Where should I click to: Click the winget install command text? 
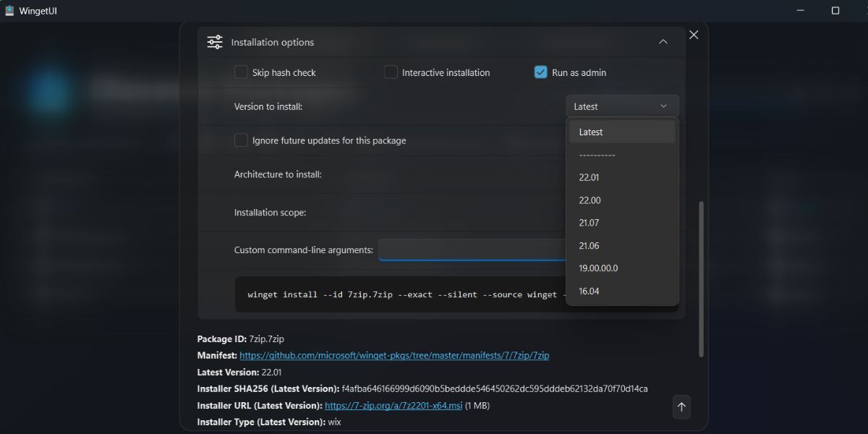[406, 294]
